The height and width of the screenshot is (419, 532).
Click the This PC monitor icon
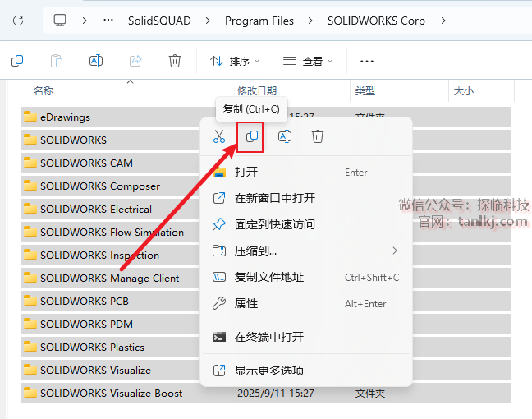coord(60,21)
